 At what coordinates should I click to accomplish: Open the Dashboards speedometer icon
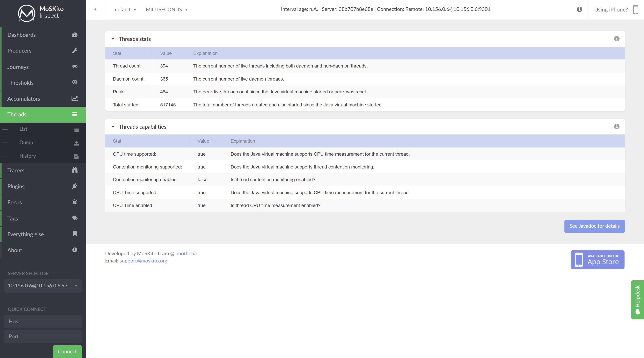(x=75, y=35)
